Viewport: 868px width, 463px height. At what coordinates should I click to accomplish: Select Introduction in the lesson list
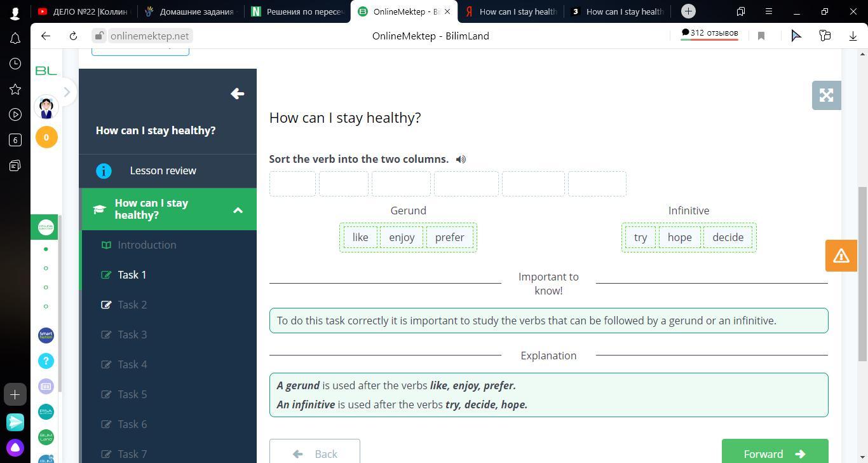click(x=147, y=245)
